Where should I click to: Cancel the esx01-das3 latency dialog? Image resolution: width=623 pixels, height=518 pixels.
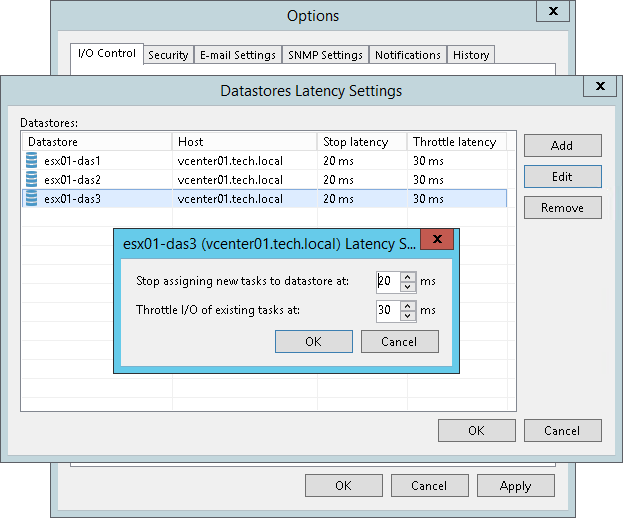[400, 342]
